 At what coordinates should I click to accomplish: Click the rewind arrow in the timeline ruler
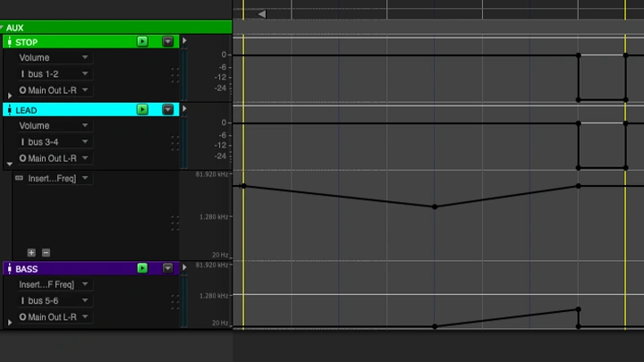(x=261, y=14)
